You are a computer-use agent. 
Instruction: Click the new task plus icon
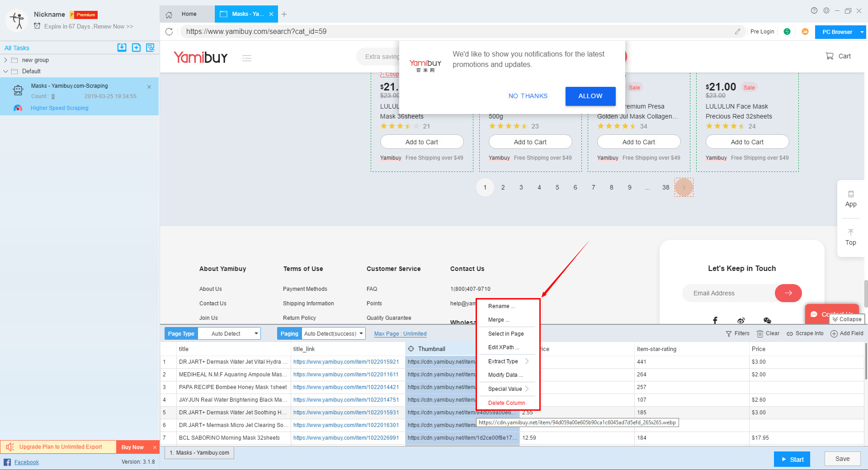point(136,47)
